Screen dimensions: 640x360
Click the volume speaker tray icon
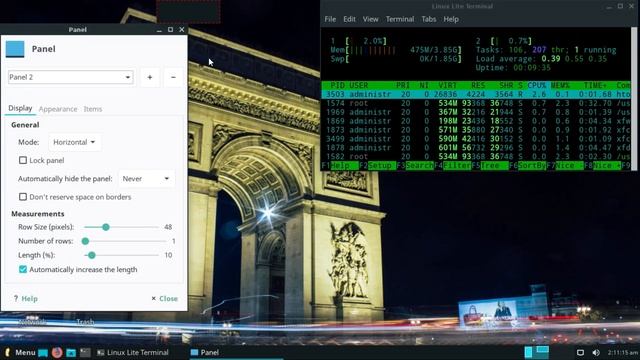596,352
